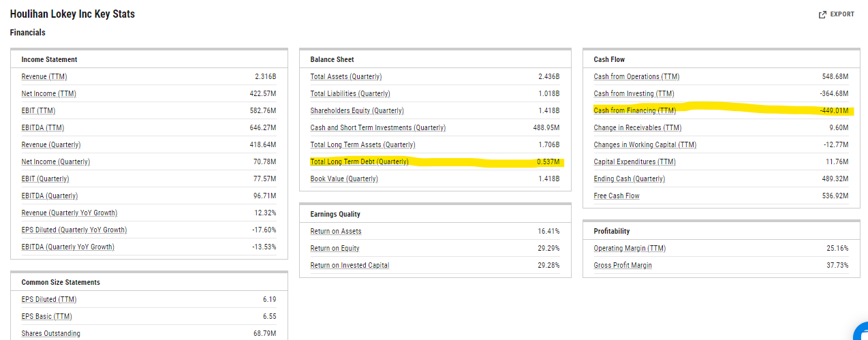Select revenue value 2.316B
Viewport: 868px width, 340px height.
click(266, 76)
